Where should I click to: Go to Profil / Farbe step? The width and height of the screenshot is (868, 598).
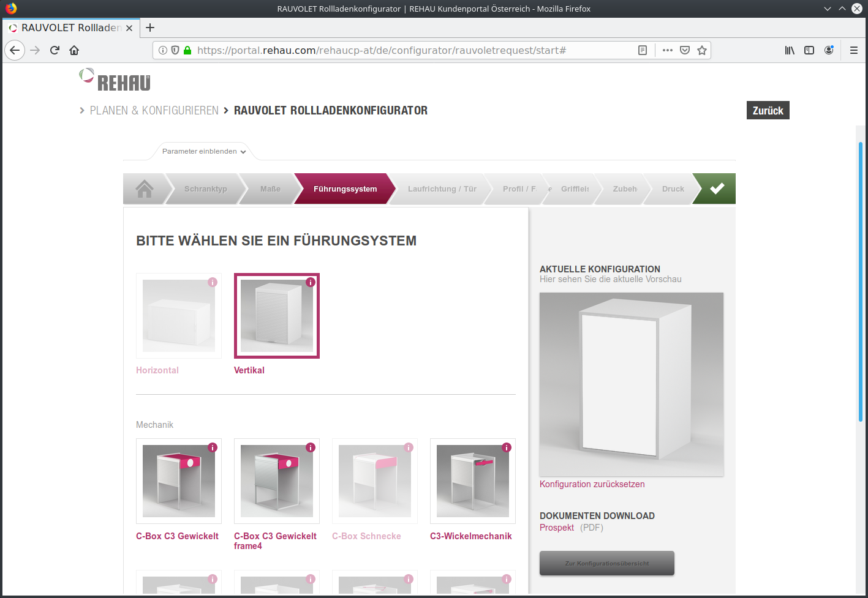click(x=519, y=189)
